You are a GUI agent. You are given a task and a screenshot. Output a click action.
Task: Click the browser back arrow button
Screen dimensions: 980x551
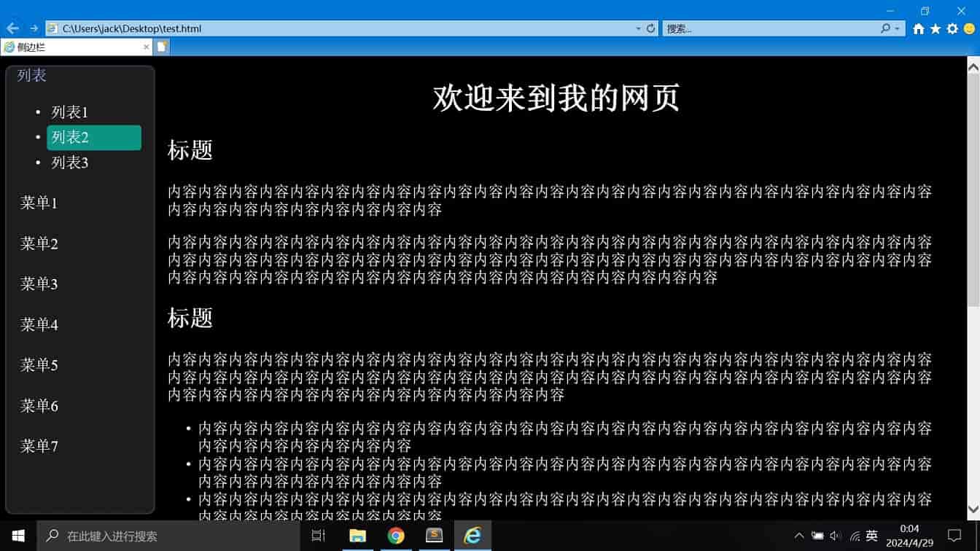(12, 28)
